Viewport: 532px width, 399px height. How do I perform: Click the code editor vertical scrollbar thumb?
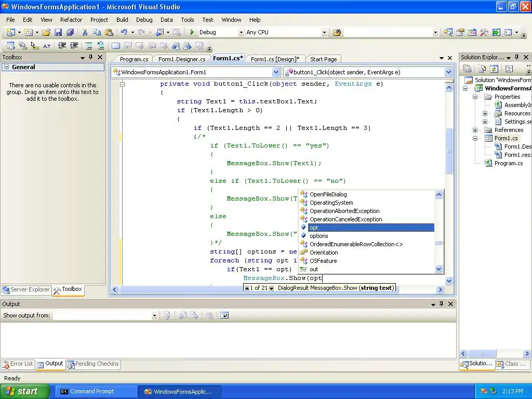[x=448, y=151]
